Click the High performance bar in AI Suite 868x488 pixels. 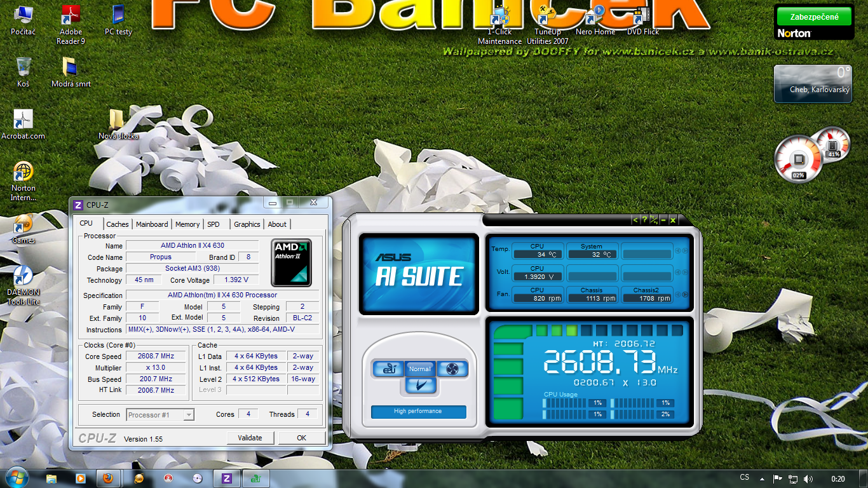(418, 411)
